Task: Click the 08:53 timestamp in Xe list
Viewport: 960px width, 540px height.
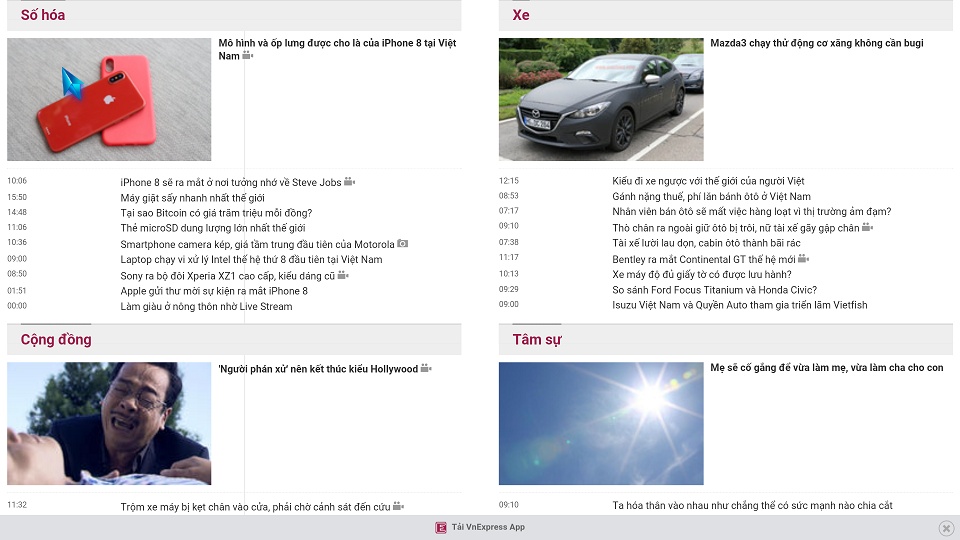Action: click(x=509, y=196)
